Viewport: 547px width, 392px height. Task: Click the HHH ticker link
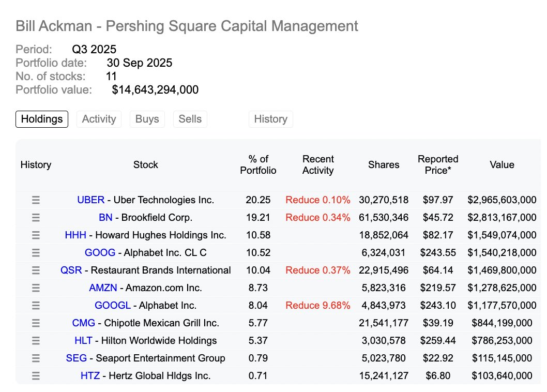(75, 235)
